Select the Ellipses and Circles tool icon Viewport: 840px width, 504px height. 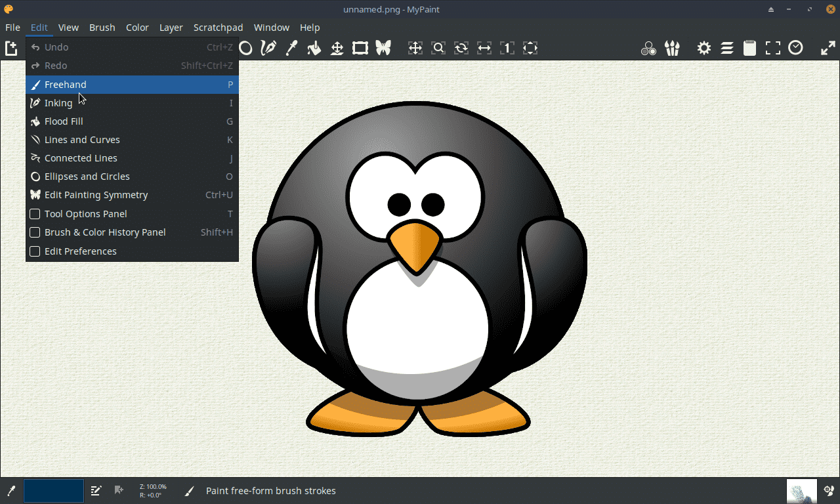[245, 47]
